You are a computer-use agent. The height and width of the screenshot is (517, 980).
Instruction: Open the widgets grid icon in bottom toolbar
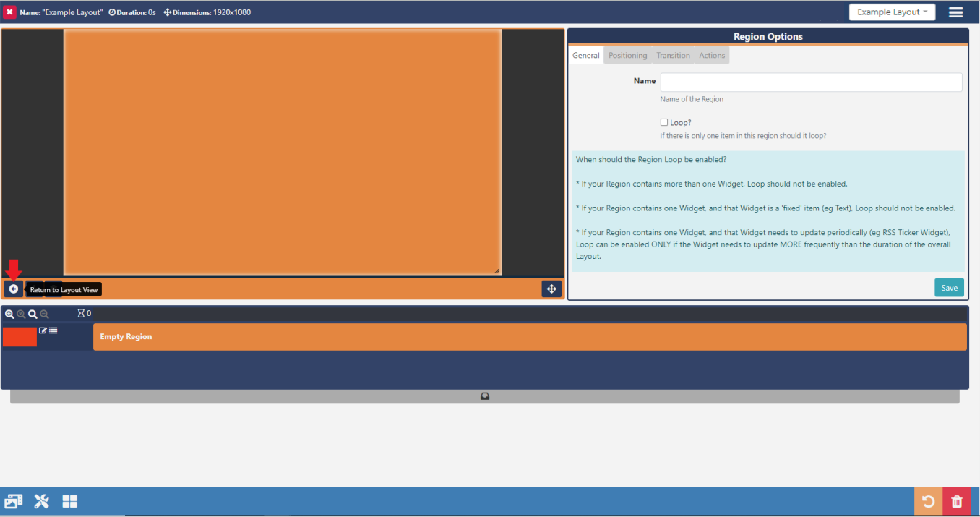click(69, 502)
